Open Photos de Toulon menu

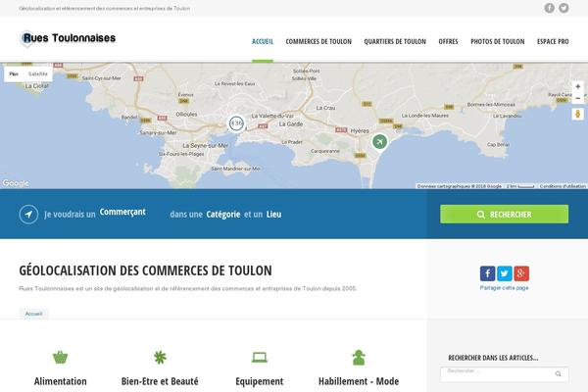pyautogui.click(x=498, y=41)
